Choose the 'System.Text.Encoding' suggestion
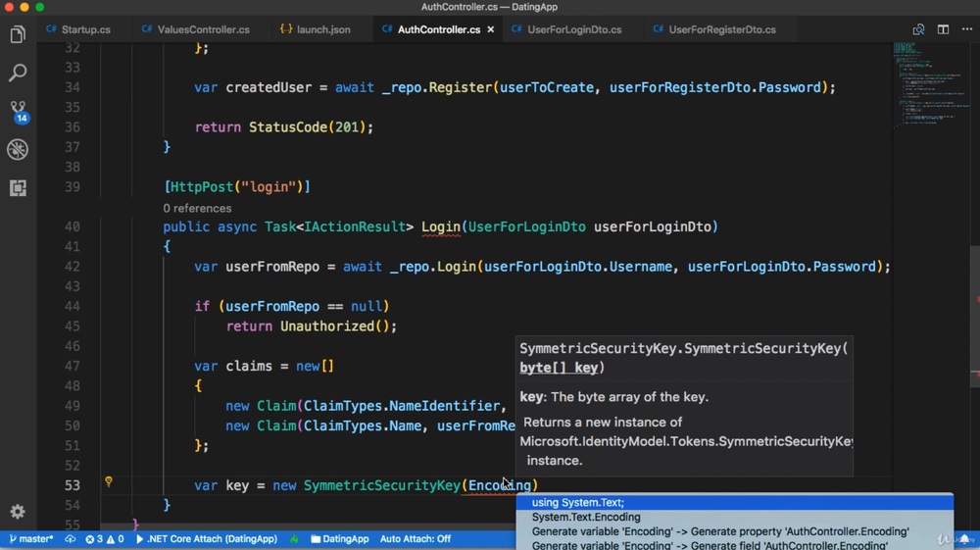 coord(586,517)
